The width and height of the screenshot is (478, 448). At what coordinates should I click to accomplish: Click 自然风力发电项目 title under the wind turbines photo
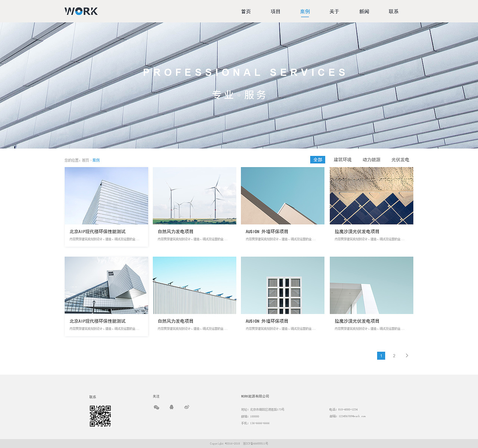[x=176, y=232]
